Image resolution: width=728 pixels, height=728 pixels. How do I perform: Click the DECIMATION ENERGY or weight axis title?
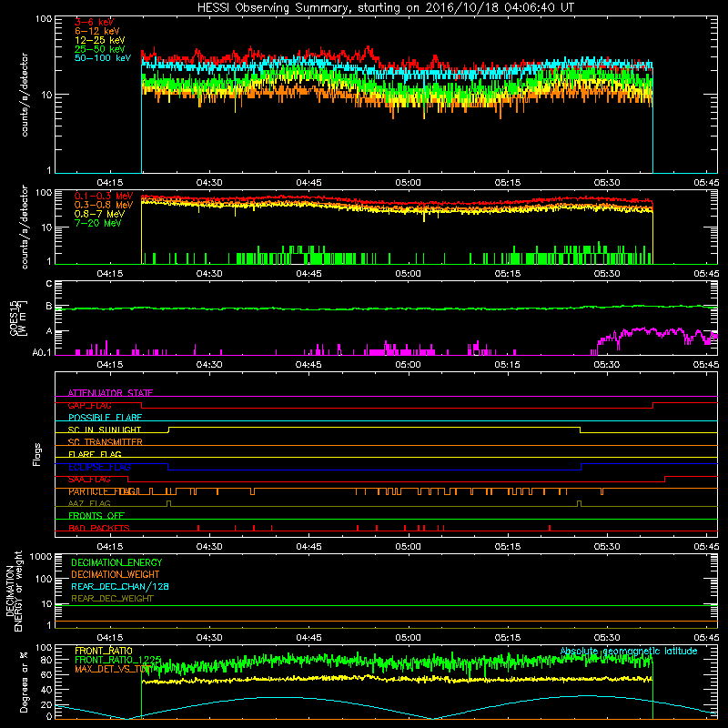click(15, 591)
